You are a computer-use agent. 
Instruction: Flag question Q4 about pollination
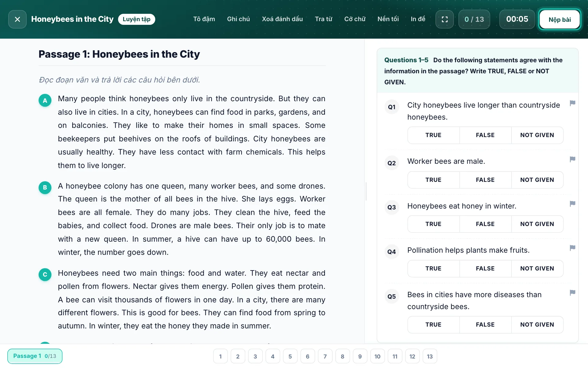[x=572, y=248]
